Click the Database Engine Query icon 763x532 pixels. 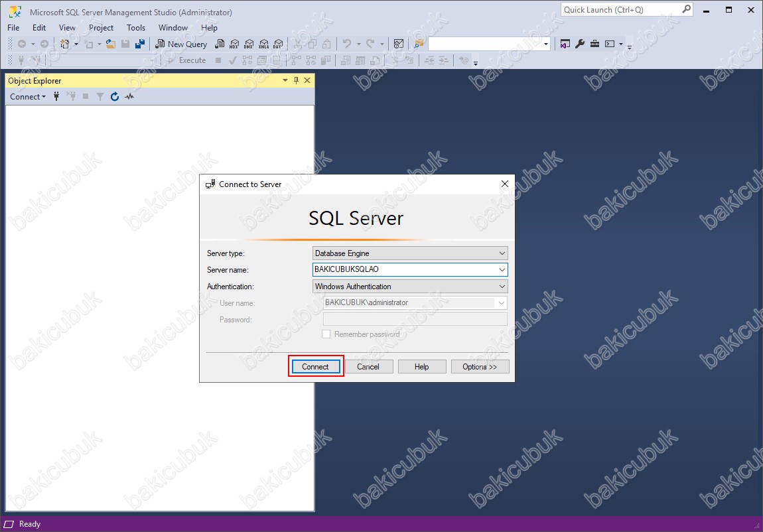coord(220,44)
